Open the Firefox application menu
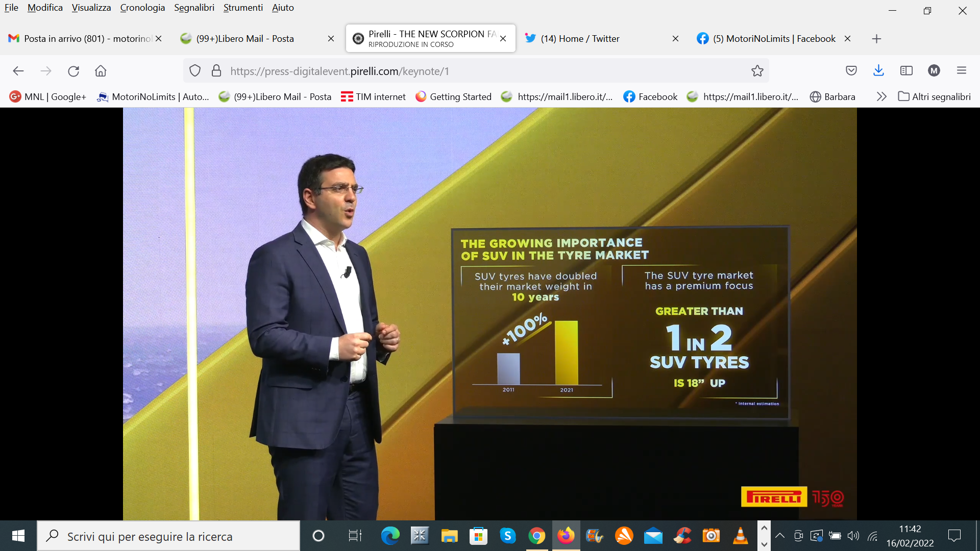980x551 pixels. pyautogui.click(x=962, y=71)
